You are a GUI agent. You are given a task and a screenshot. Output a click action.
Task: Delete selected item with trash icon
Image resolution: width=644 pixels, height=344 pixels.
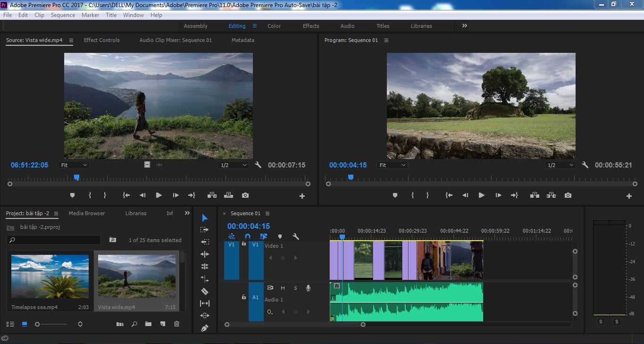click(x=177, y=324)
